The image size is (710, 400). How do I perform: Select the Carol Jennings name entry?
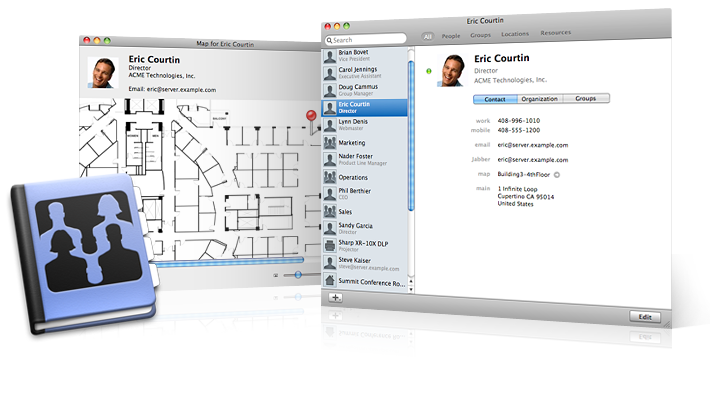[358, 70]
